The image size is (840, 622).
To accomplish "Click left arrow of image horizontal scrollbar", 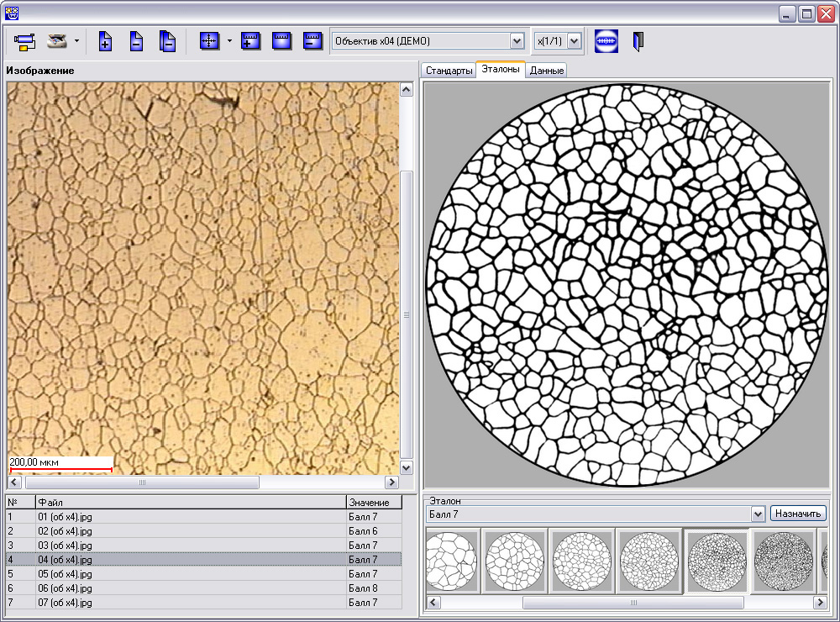I will click(x=15, y=482).
